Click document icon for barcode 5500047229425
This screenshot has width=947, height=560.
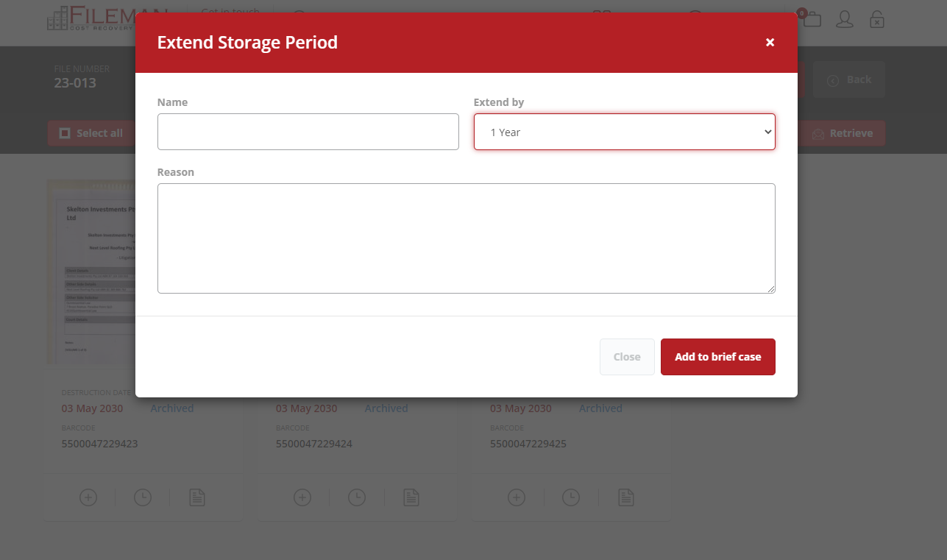coord(625,497)
